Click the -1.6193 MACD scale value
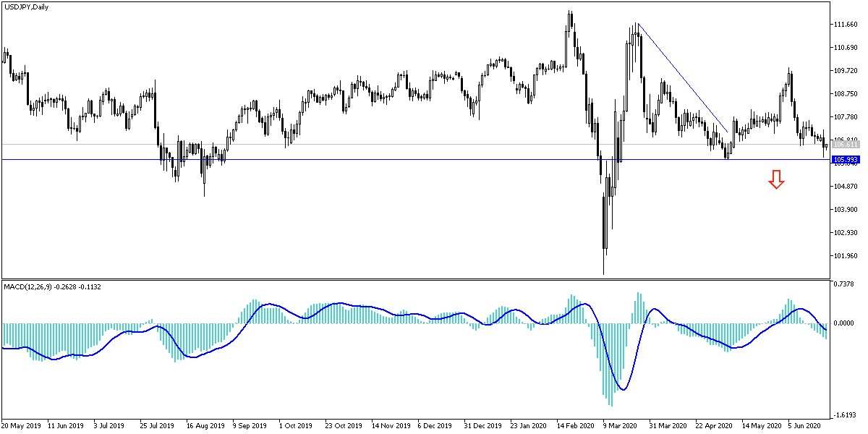This screenshot has width=868, height=434. click(x=846, y=415)
